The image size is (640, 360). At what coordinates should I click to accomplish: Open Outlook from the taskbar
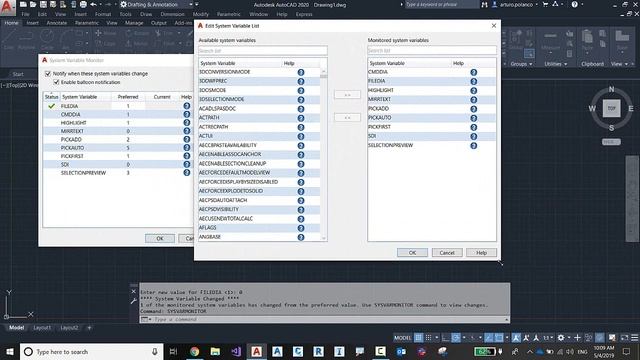401,351
